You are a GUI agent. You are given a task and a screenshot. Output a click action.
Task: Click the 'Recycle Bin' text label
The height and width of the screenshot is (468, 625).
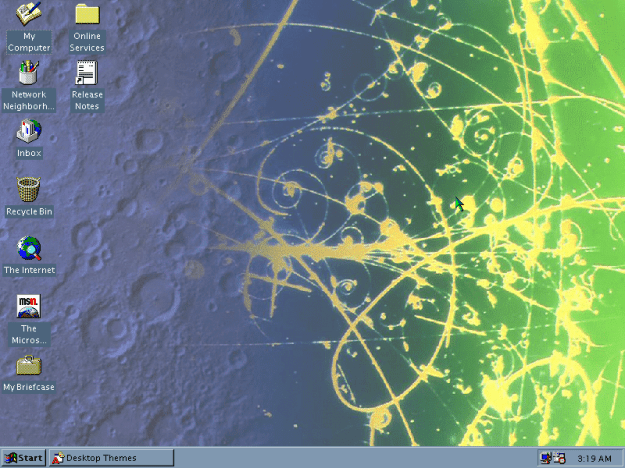pos(29,212)
